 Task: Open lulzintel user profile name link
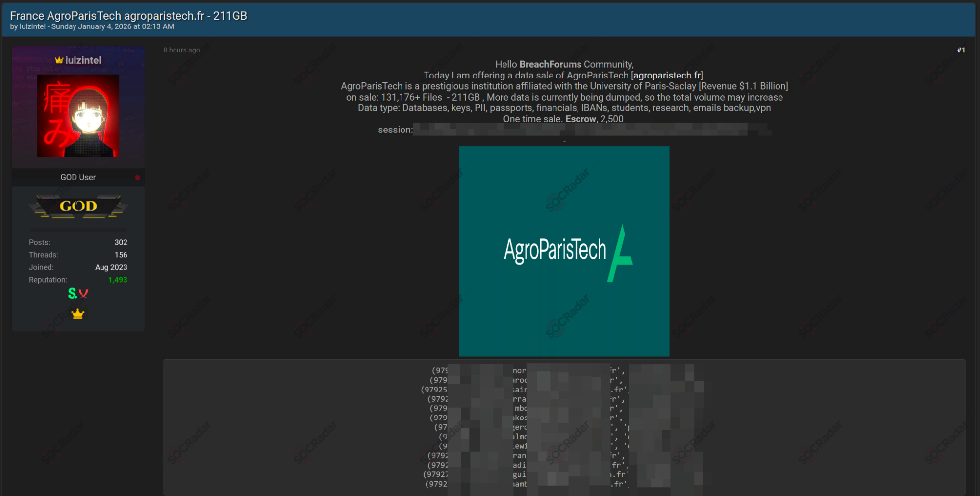[x=83, y=60]
